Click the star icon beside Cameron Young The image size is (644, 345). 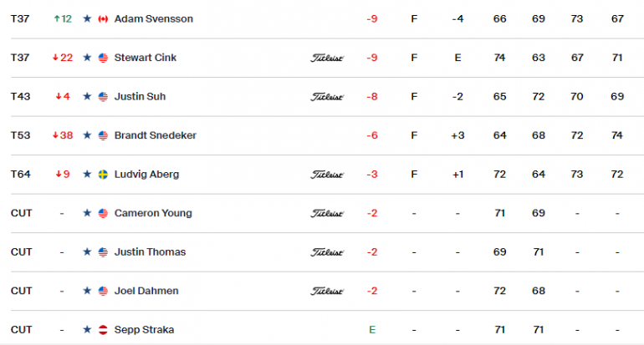87,213
